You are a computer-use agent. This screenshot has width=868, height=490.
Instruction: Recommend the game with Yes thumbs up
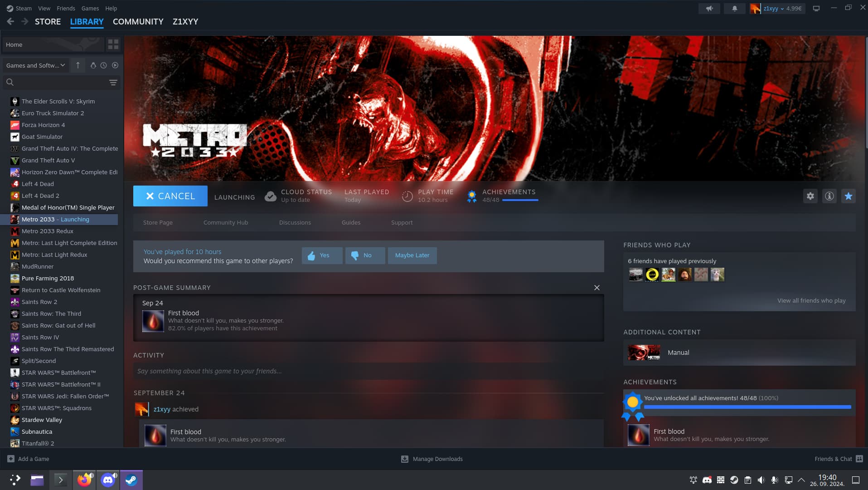[x=322, y=255]
